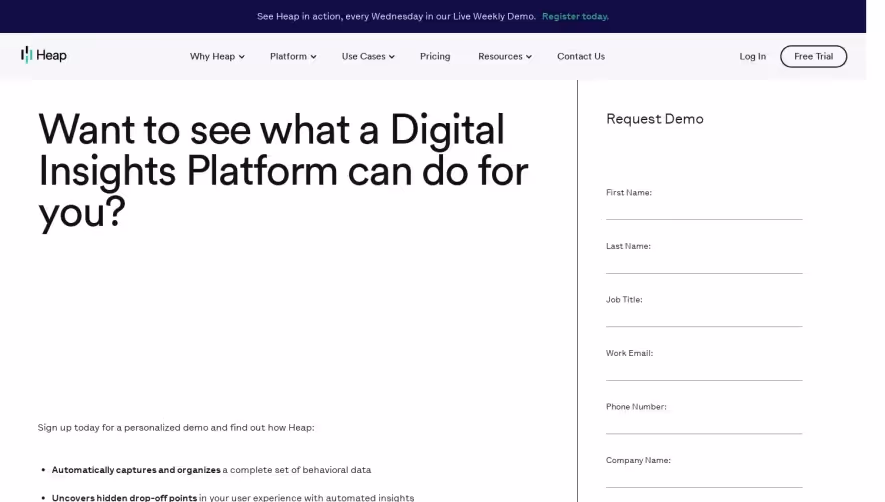Viewport: 885px width, 502px height.
Task: Expand the Use Cases chevron arrow
Action: point(392,57)
